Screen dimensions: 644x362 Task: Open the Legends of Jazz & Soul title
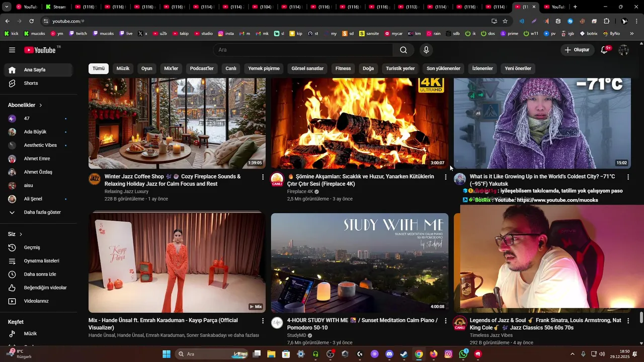(x=545, y=324)
